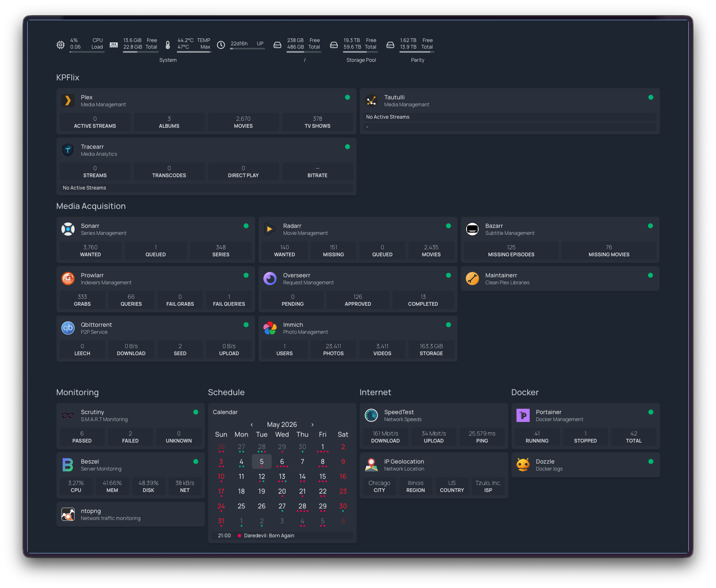Open the Tautulli app icon
This screenshot has width=716, height=588.
coord(371,101)
